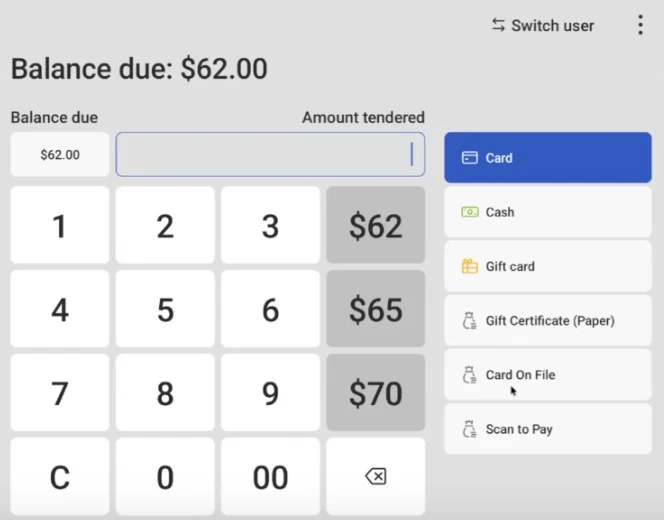Tap keypad digit 1
The width and height of the screenshot is (664, 520).
pos(60,225)
